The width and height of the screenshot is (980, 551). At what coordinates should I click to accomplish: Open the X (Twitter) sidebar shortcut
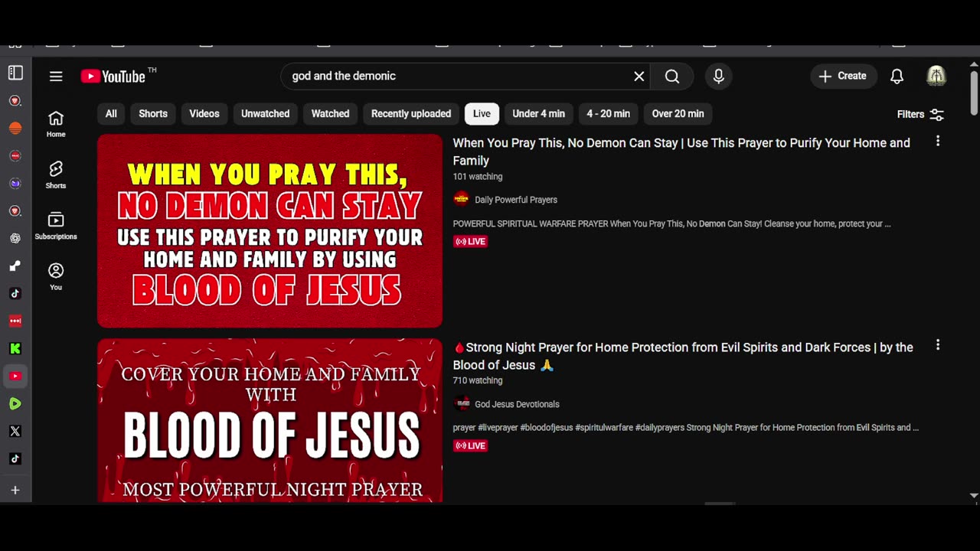pos(15,431)
